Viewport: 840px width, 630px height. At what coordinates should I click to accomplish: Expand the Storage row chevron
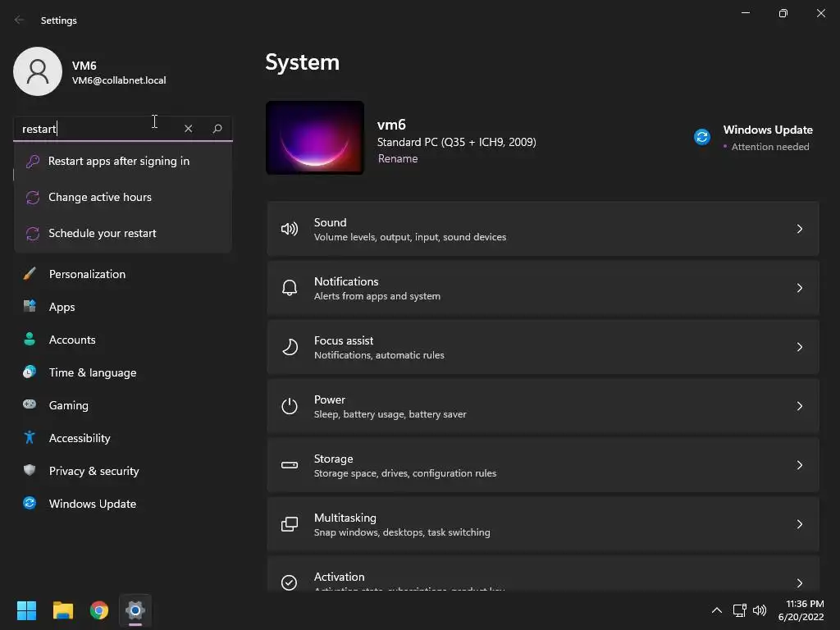click(799, 465)
